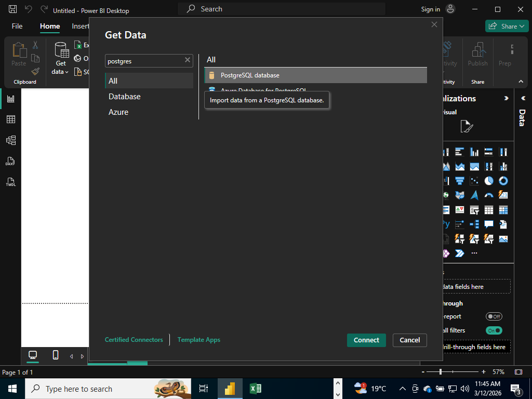
Task: Open more visuals via the ellipsis
Action: pos(474,253)
